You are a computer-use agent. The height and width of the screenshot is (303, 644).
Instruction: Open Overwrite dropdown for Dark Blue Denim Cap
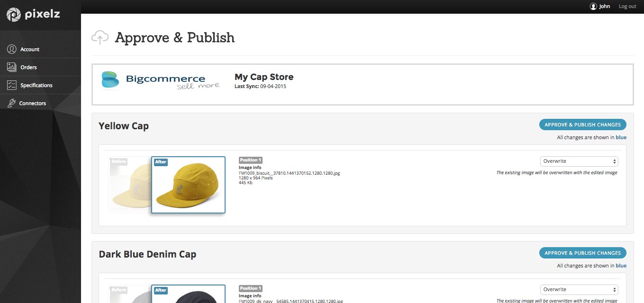tap(579, 290)
